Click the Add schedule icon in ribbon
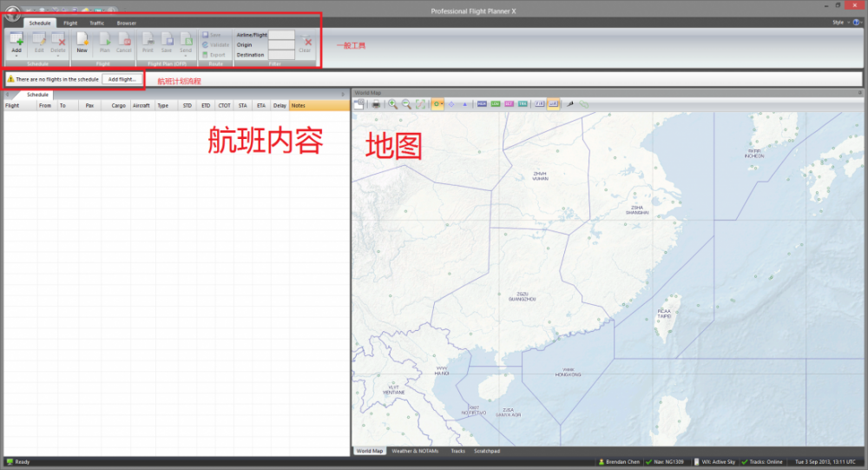868x470 pixels. pos(16,40)
